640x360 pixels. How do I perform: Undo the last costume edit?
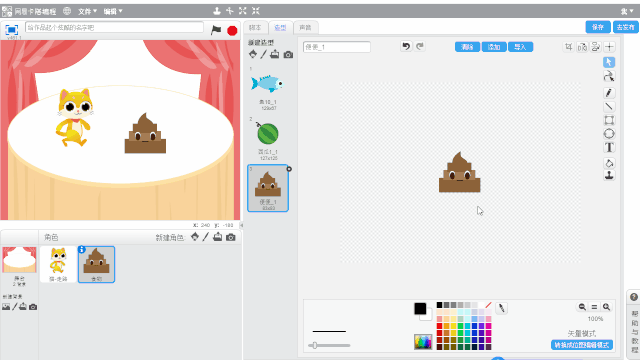406,46
